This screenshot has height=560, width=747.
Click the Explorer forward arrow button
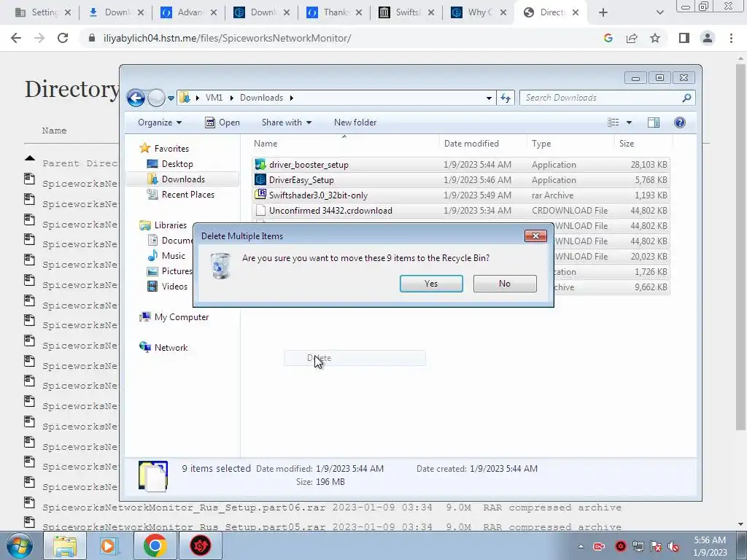tap(156, 98)
